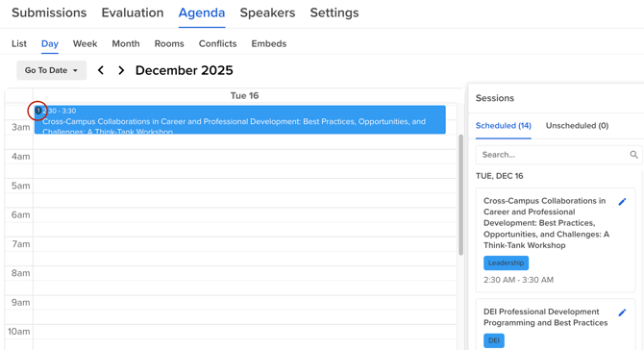
Task: Edit the Cross-Campus Collaborations session pencil icon
Action: tap(622, 202)
